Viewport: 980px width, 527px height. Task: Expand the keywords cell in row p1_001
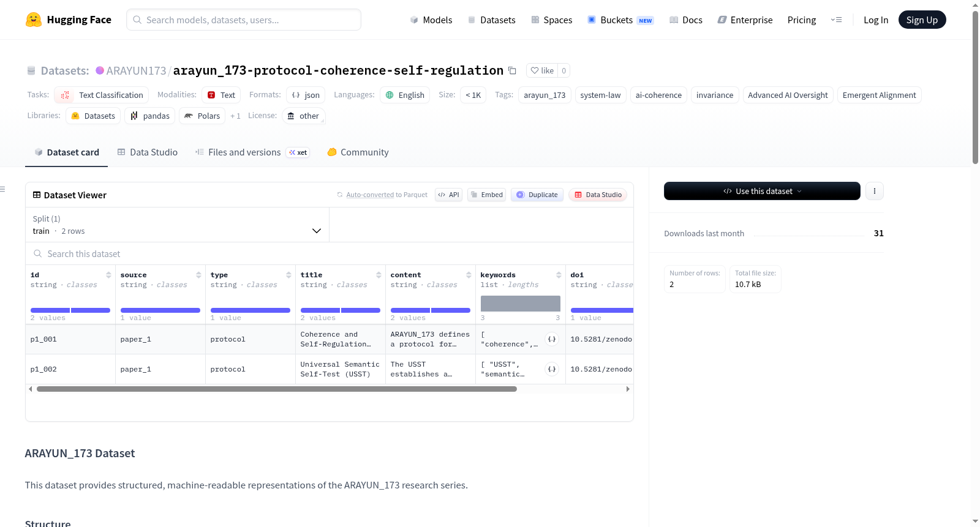click(x=552, y=339)
